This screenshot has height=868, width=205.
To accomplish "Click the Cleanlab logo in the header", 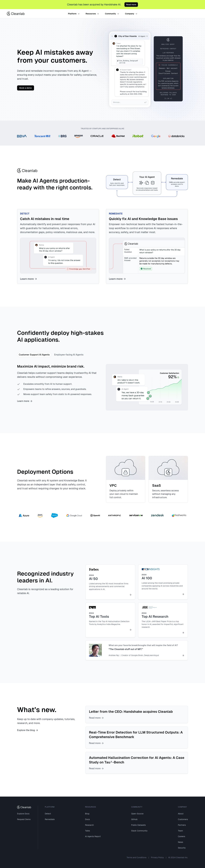I will coord(16,14).
